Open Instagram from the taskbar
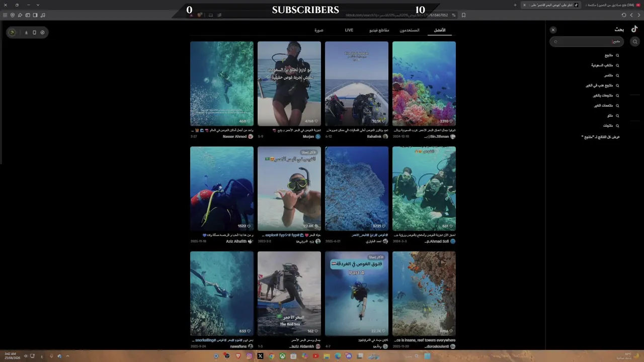Image resolution: width=644 pixels, height=362 pixels. (x=249, y=356)
